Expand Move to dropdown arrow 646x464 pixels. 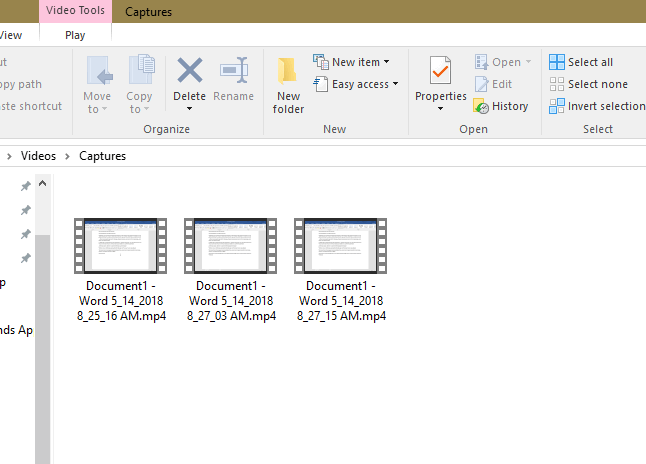[104, 109]
